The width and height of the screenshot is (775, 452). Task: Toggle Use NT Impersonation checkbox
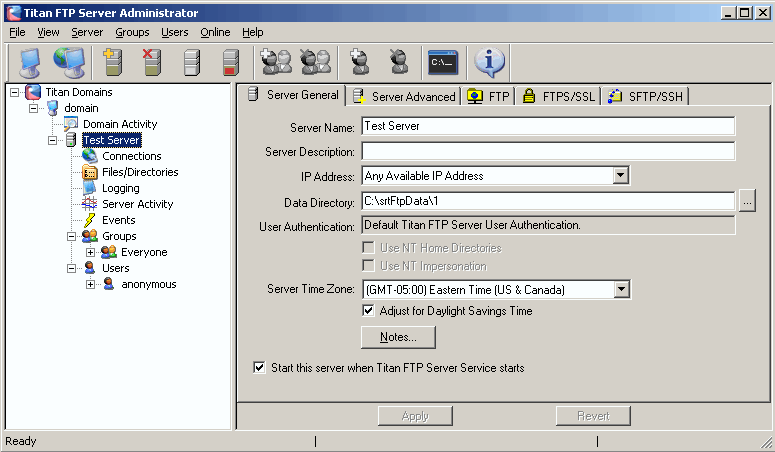(368, 266)
